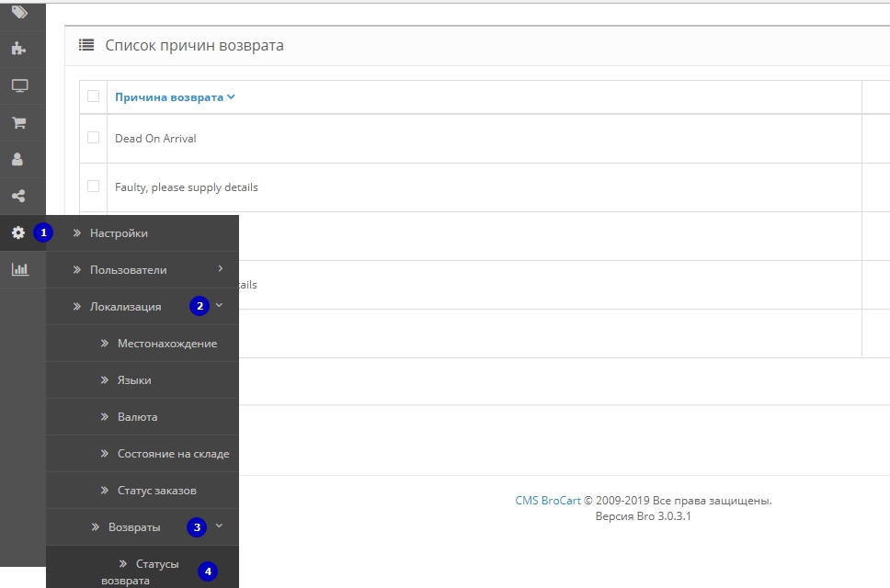
Task: Click the Список причин возврата heading
Action: click(x=194, y=45)
